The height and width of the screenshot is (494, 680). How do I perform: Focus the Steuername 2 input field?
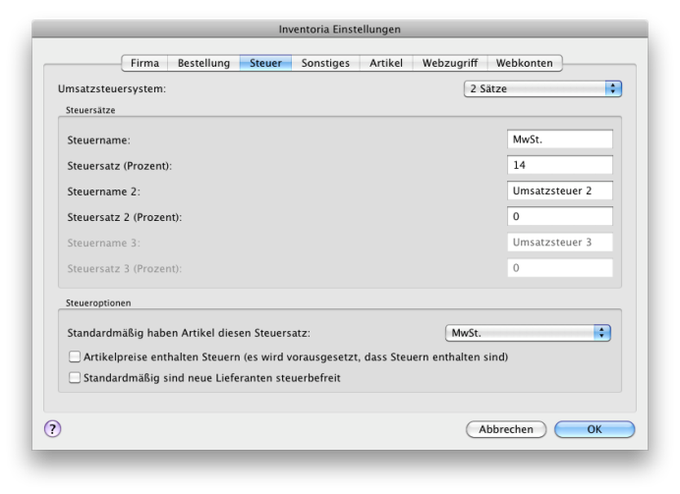(x=560, y=191)
